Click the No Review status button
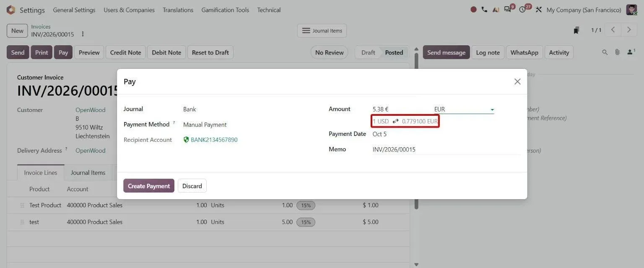The height and width of the screenshot is (268, 644). [x=329, y=52]
